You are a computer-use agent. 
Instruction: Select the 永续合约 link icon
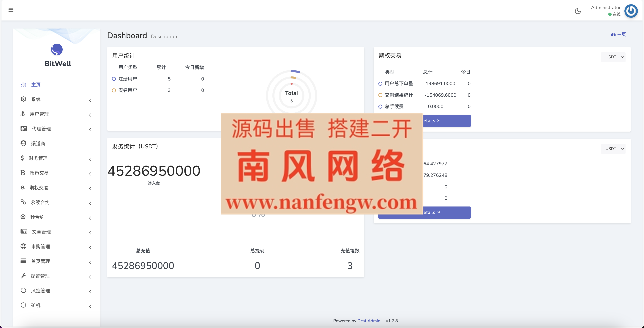pos(23,202)
